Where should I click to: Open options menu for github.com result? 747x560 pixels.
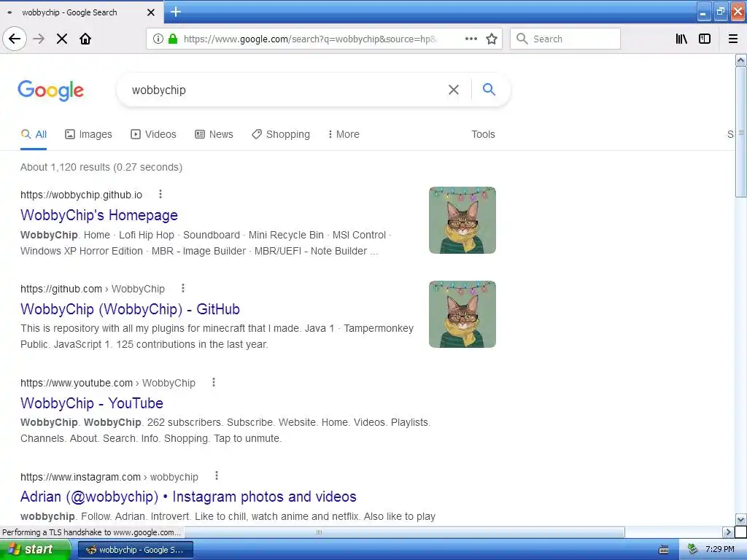[x=183, y=288]
